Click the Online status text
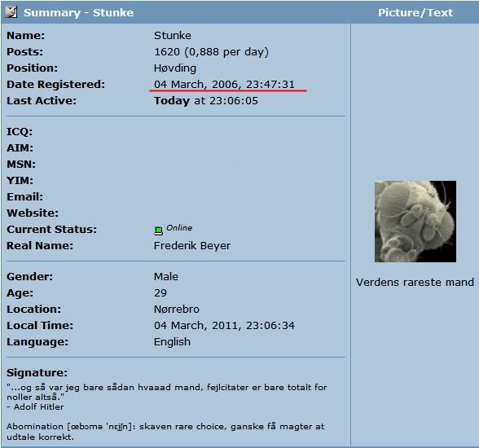 (x=179, y=228)
